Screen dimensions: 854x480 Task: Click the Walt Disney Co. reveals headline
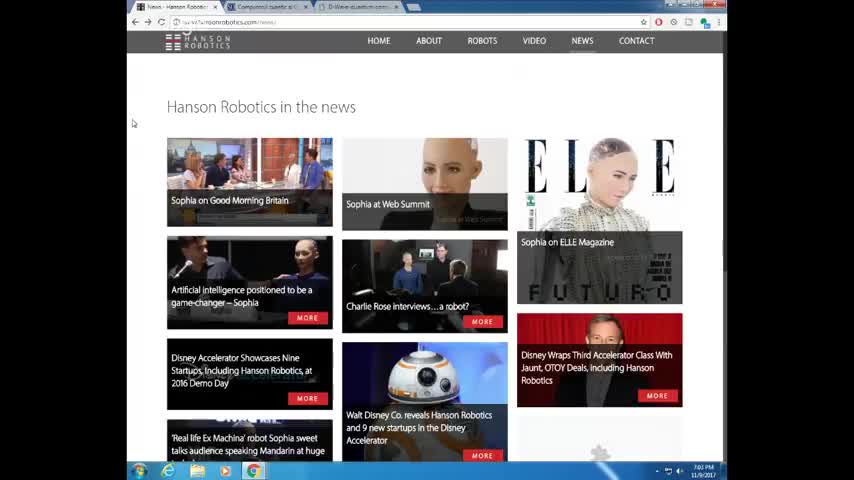coord(419,428)
